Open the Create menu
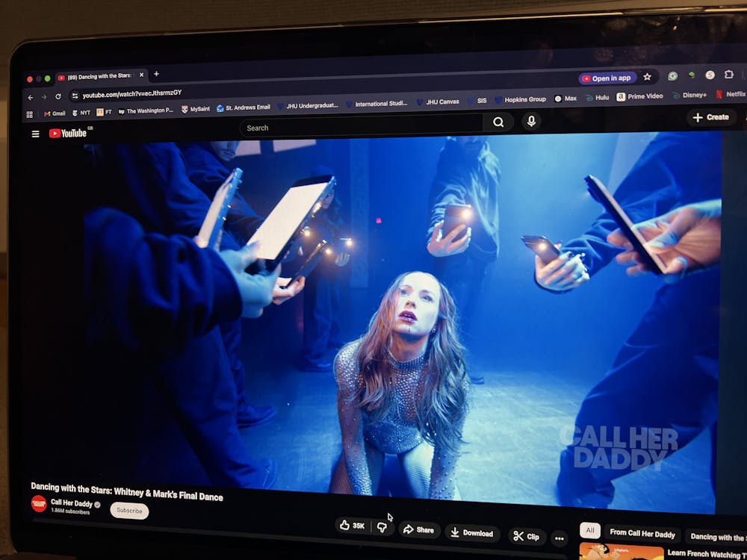The image size is (747, 560). pyautogui.click(x=710, y=117)
